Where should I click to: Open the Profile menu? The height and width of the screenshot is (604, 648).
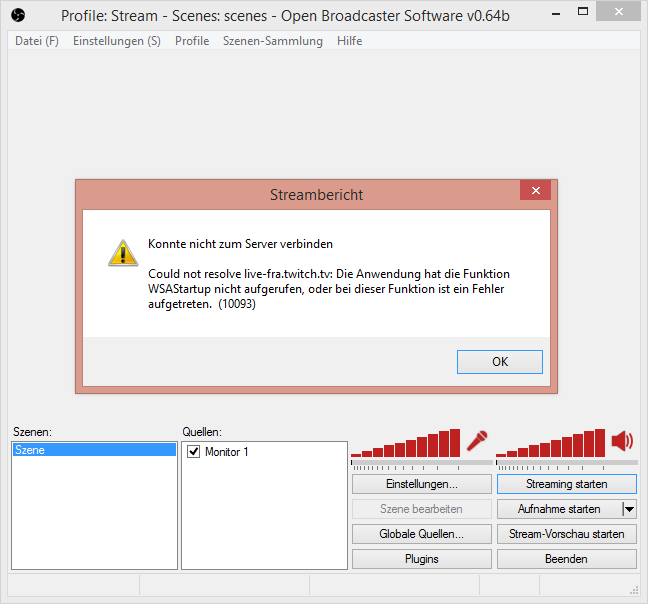coord(192,41)
